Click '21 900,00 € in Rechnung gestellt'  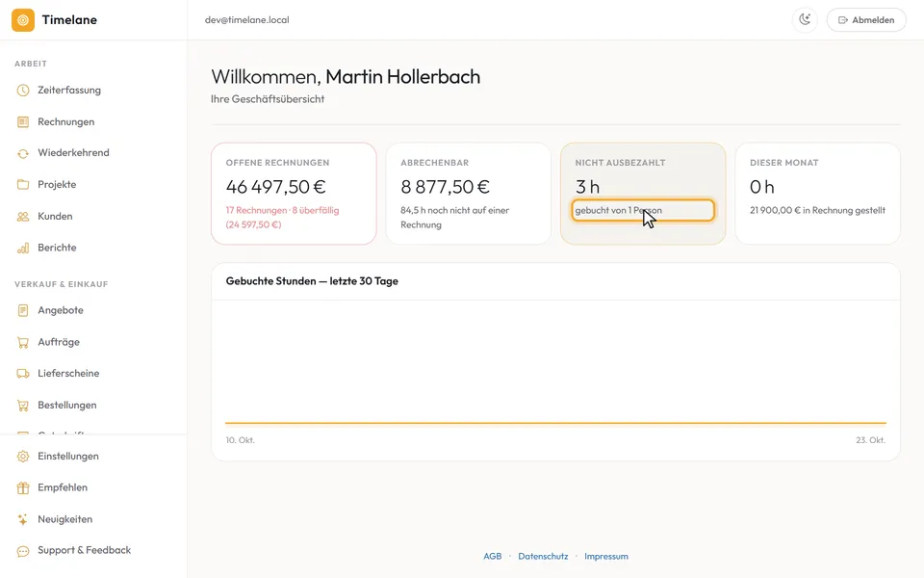(817, 211)
